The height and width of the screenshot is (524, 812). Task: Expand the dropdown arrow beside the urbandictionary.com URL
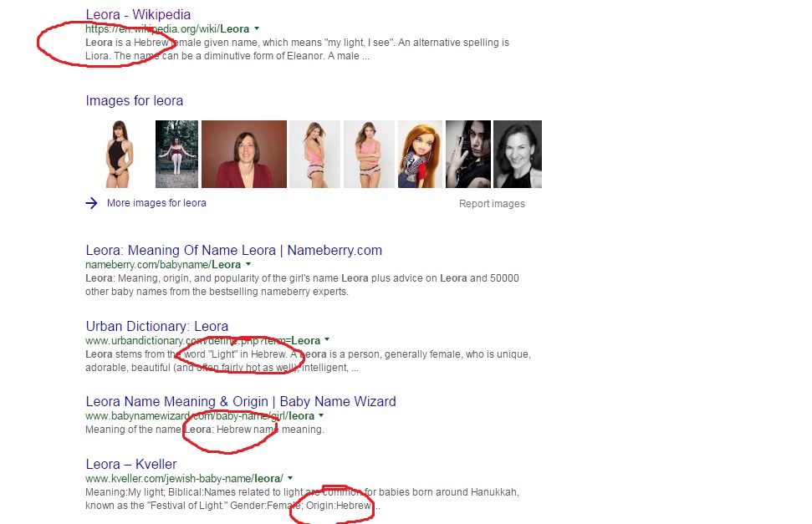pyautogui.click(x=327, y=340)
